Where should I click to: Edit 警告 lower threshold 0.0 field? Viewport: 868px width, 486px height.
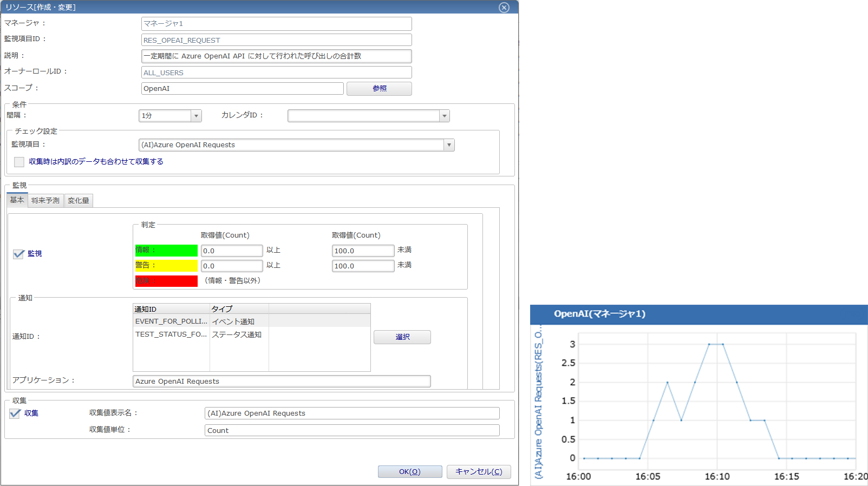[232, 266]
